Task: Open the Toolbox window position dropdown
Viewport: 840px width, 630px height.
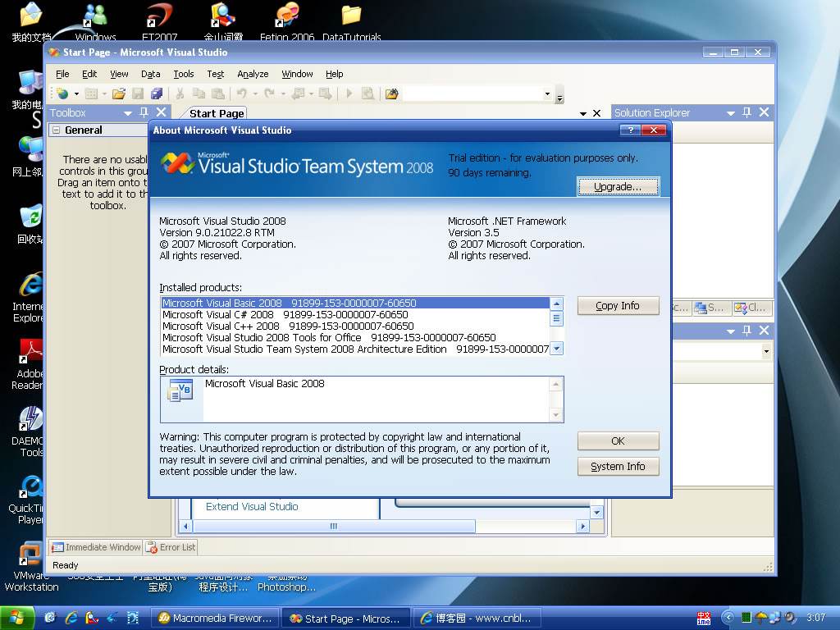Action: (128, 113)
